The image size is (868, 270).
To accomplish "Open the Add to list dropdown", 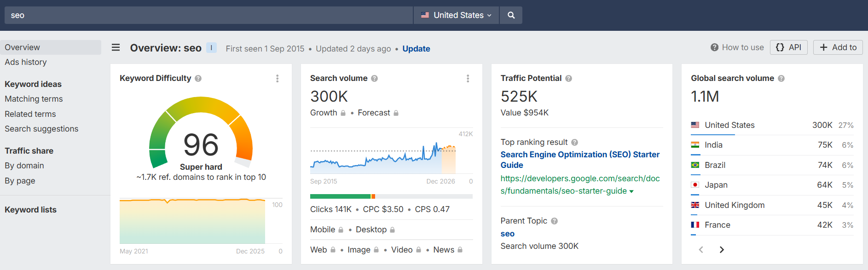I will click(x=838, y=47).
